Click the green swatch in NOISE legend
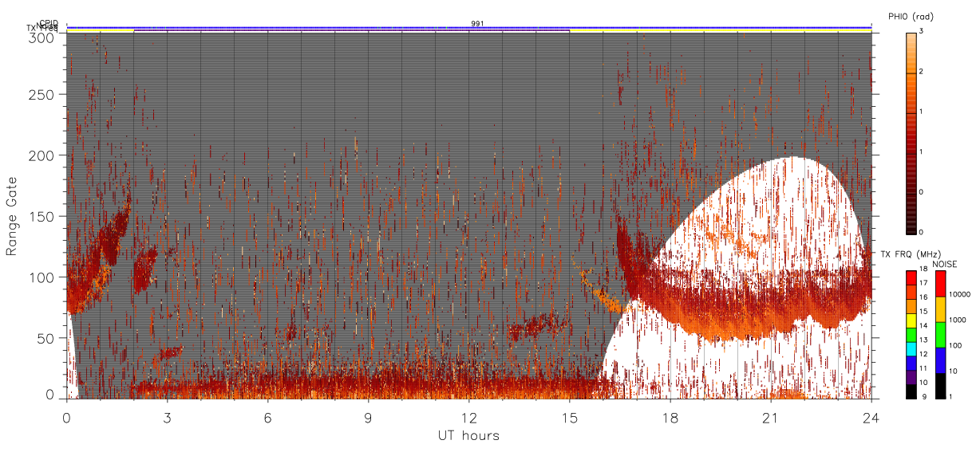The width and height of the screenshot is (980, 452). (940, 335)
